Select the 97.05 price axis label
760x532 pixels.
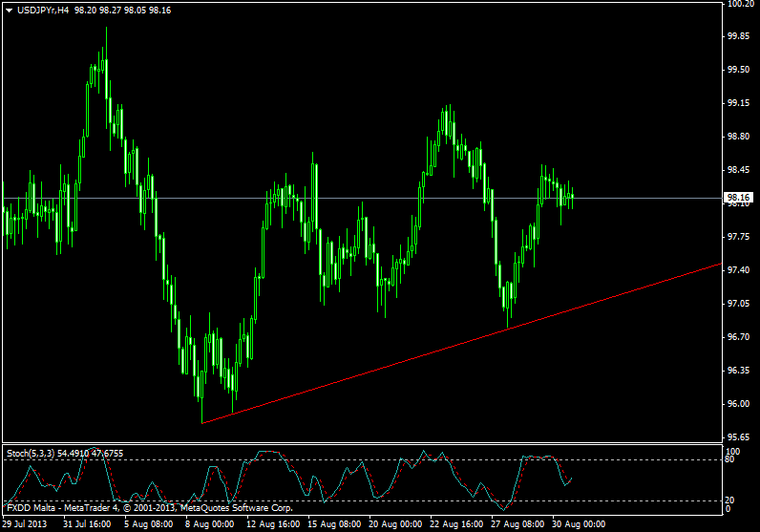click(739, 304)
